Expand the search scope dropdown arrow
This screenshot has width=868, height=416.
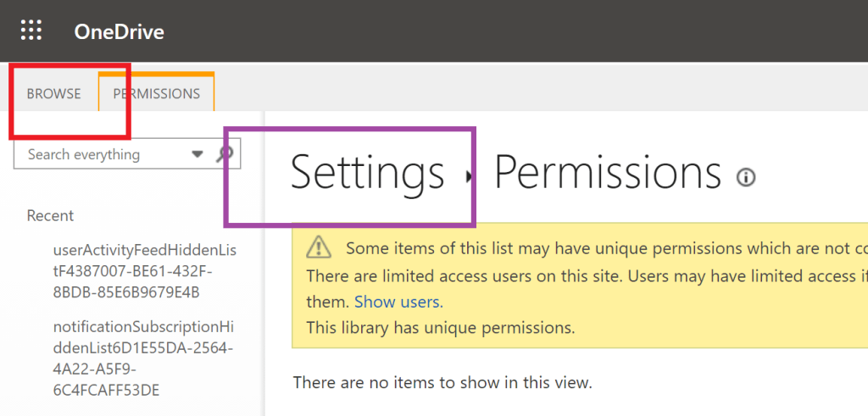coord(198,154)
